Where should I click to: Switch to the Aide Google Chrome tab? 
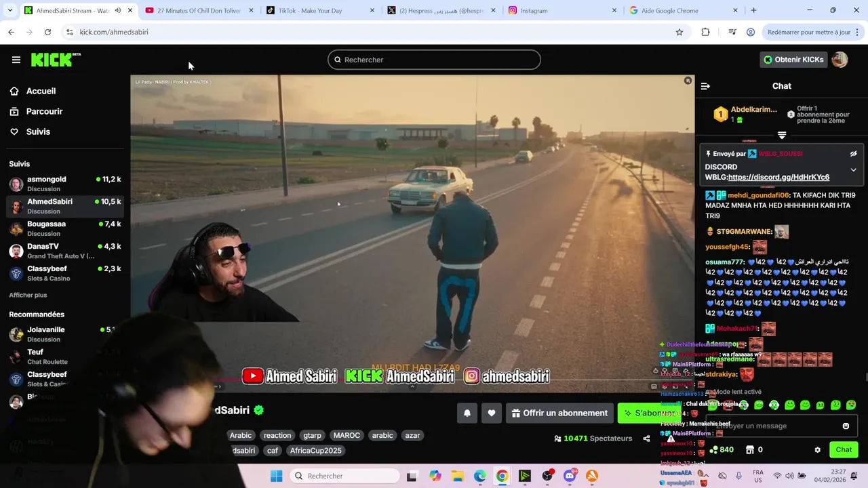coord(684,10)
